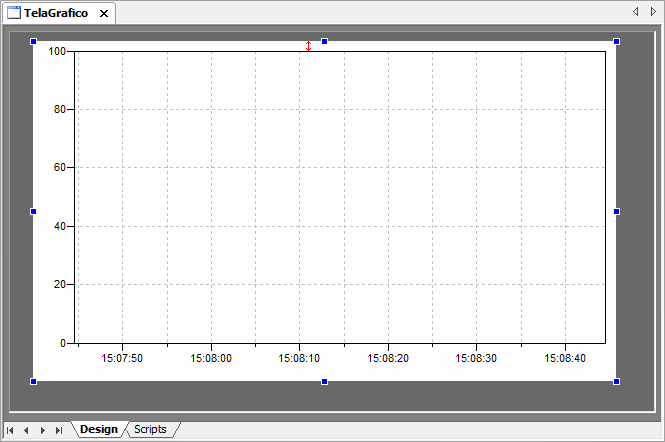Click the right-middle resize handle of chart
Image resolution: width=665 pixels, height=442 pixels.
click(x=616, y=211)
